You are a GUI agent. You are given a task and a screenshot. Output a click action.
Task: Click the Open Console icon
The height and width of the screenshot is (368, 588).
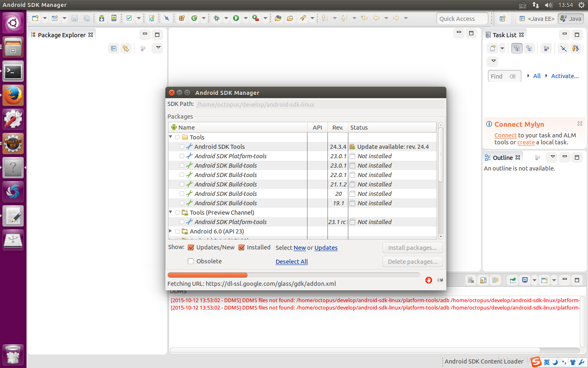coord(544,280)
